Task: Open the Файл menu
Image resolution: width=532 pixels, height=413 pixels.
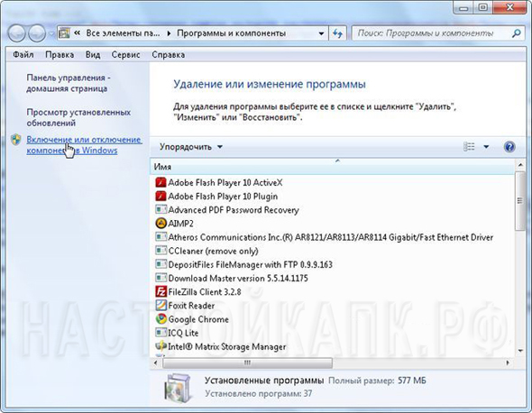Action: point(23,55)
